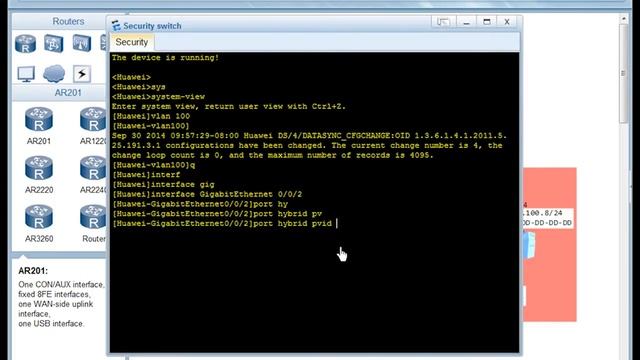This screenshot has width=640, height=360.
Task: Click the '<Huawei>system-view' terminal line
Action: click(x=158, y=97)
